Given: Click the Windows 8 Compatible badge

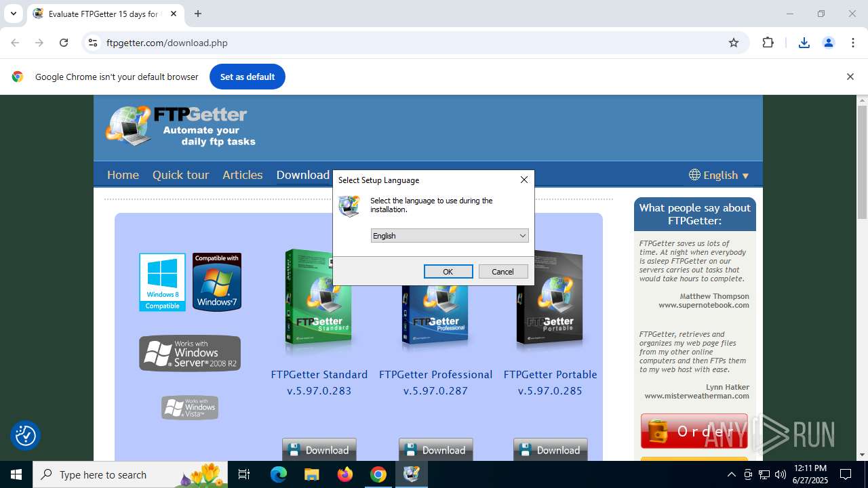Looking at the screenshot, I should point(163,282).
